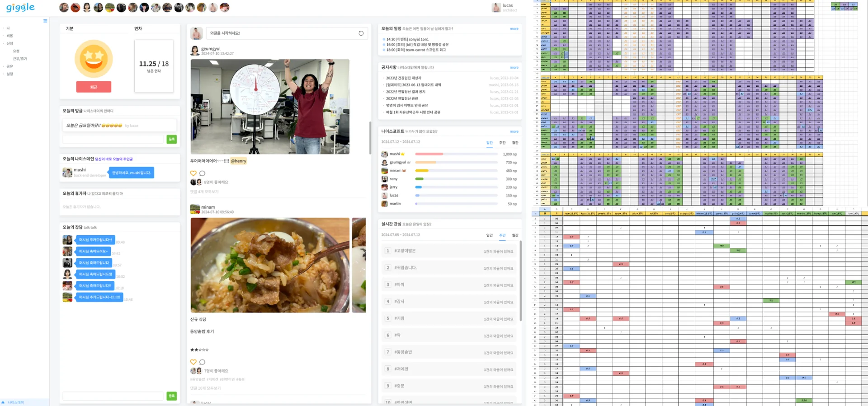Image resolution: width=868 pixels, height=406 pixels.
Task: Toggle the sidebar hamburger menu icon
Action: coord(45,21)
